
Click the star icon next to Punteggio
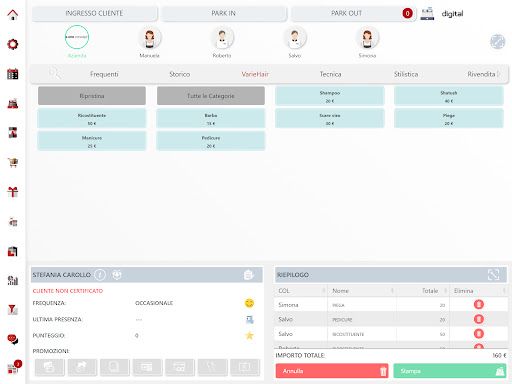tap(249, 335)
